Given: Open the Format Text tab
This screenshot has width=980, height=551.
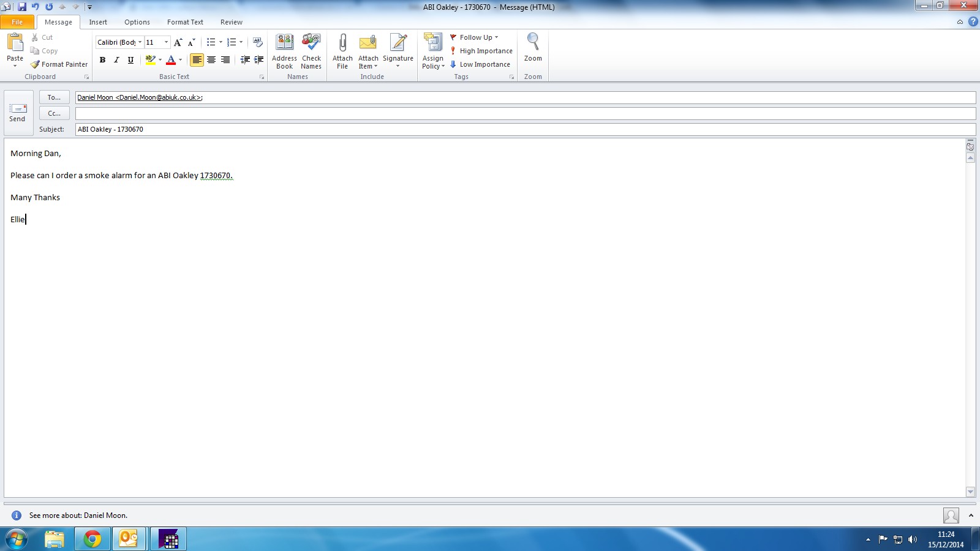Looking at the screenshot, I should click(185, 22).
